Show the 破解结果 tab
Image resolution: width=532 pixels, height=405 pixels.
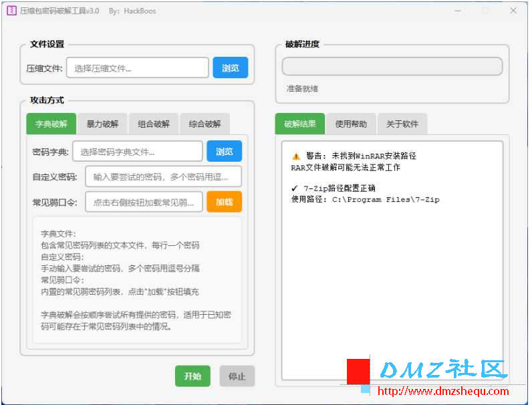coord(300,124)
